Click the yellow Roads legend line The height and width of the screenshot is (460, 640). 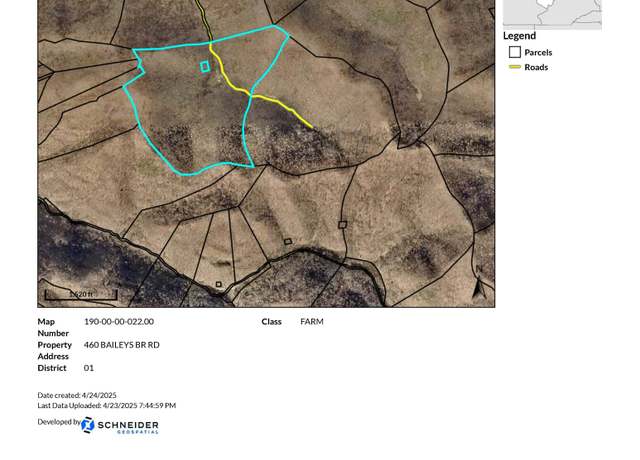pos(515,67)
